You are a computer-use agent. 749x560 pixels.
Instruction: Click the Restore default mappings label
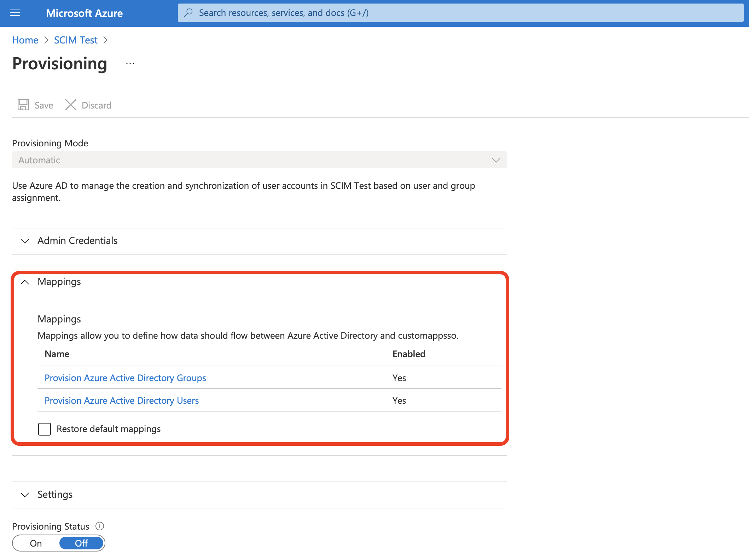tap(109, 429)
